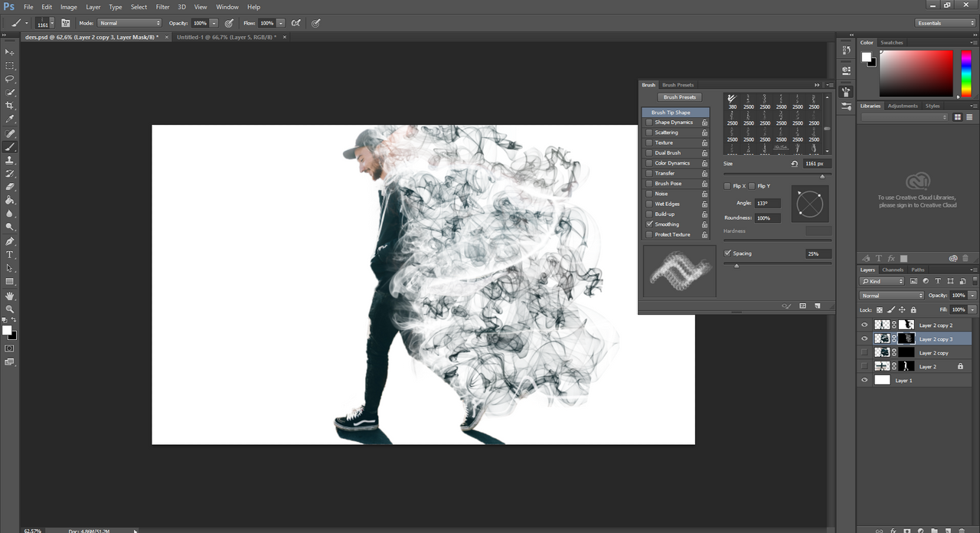Activate the Hand tool
Viewport: 980px width, 533px height.
tap(10, 296)
